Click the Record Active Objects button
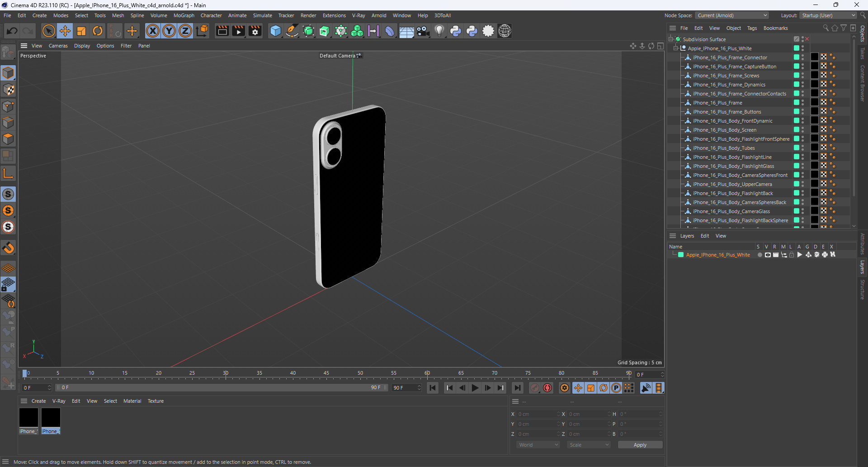 tap(535, 388)
